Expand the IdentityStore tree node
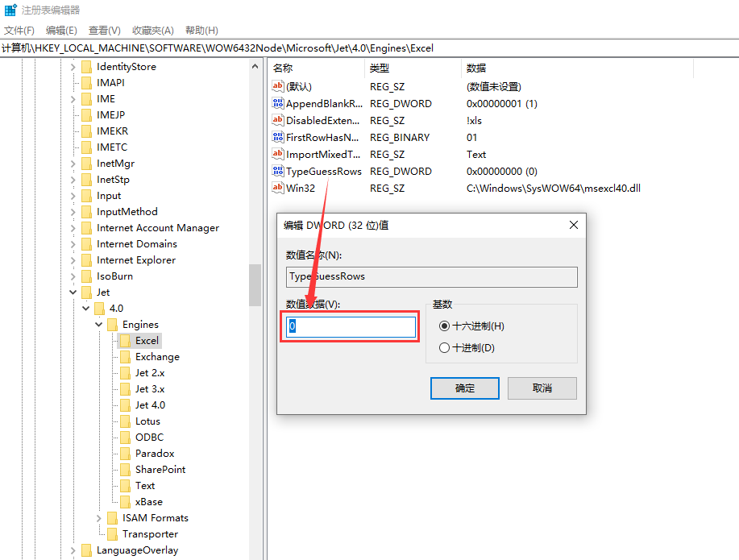 point(73,67)
